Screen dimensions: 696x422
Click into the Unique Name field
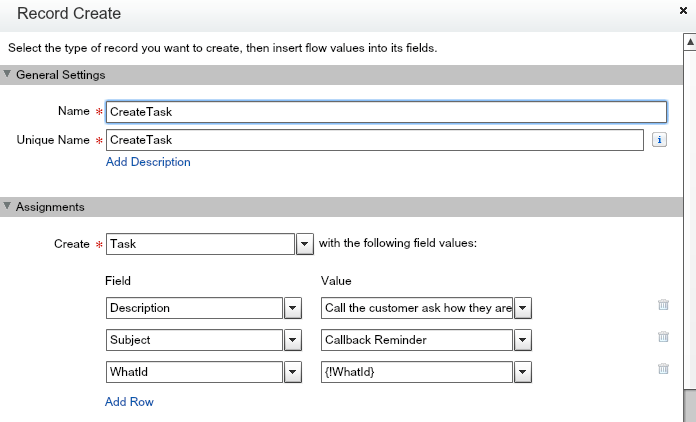pyautogui.click(x=374, y=140)
